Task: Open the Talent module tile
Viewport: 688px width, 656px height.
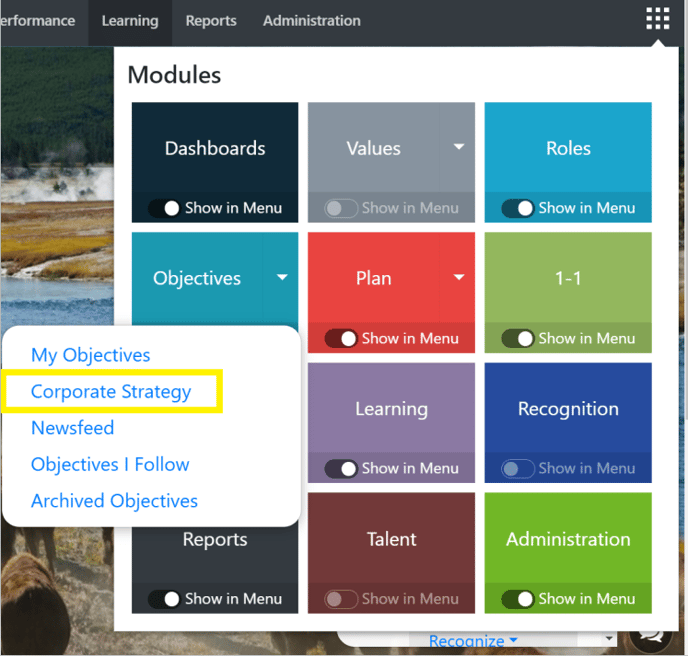Action: pyautogui.click(x=391, y=539)
